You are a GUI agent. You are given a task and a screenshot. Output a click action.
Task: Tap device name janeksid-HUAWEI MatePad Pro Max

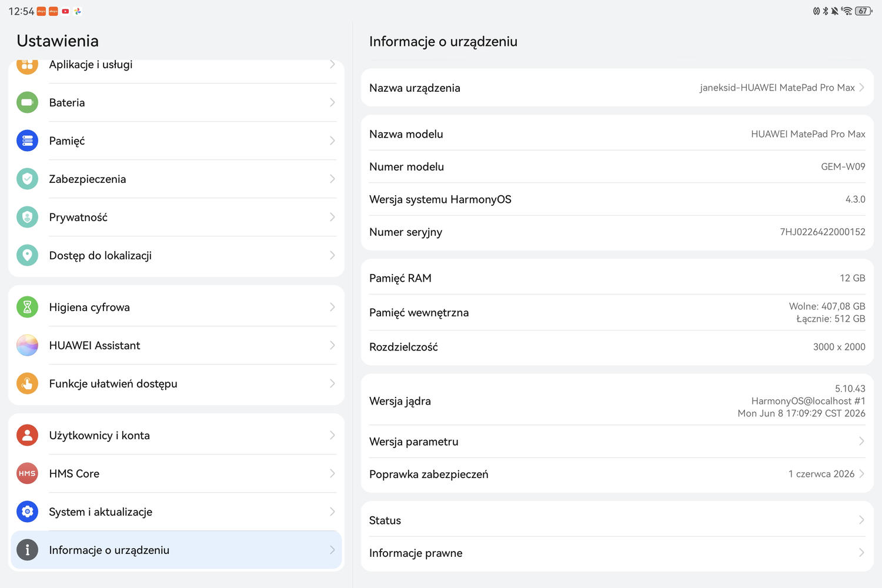coord(777,88)
